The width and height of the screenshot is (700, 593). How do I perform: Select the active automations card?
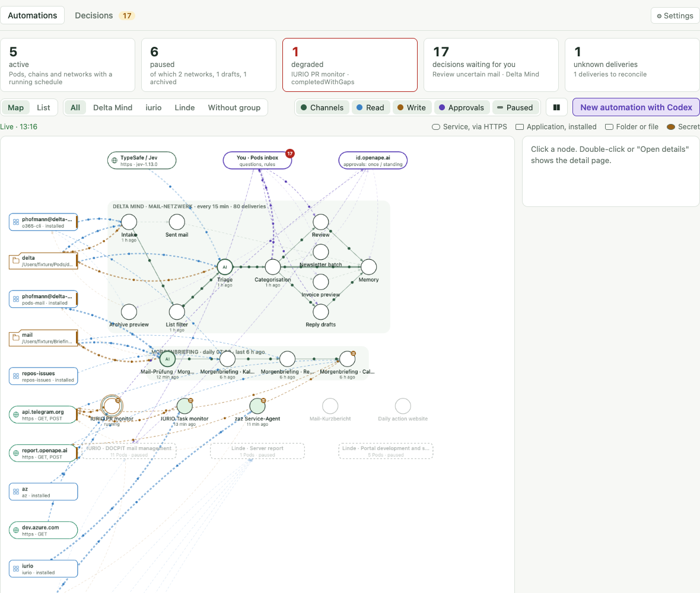point(68,65)
